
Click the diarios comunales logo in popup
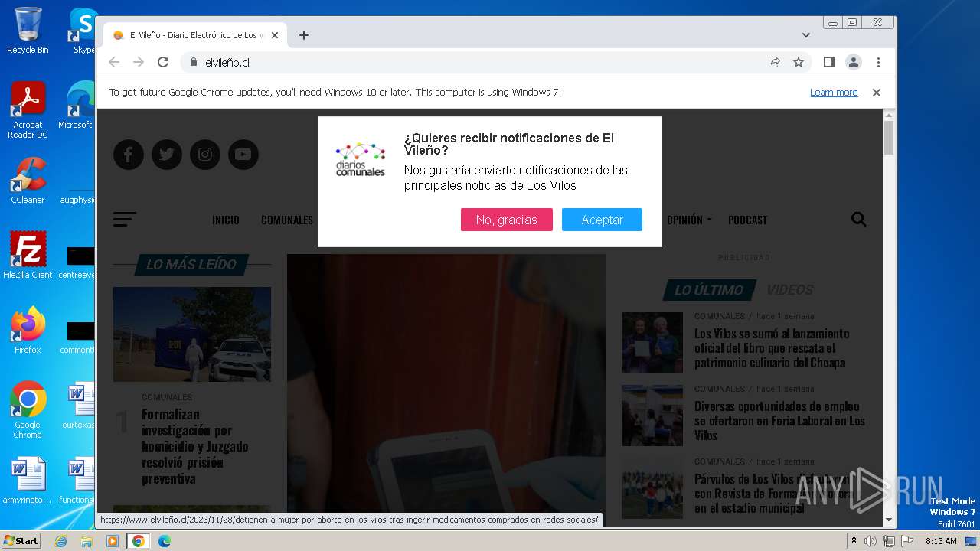coord(361,158)
